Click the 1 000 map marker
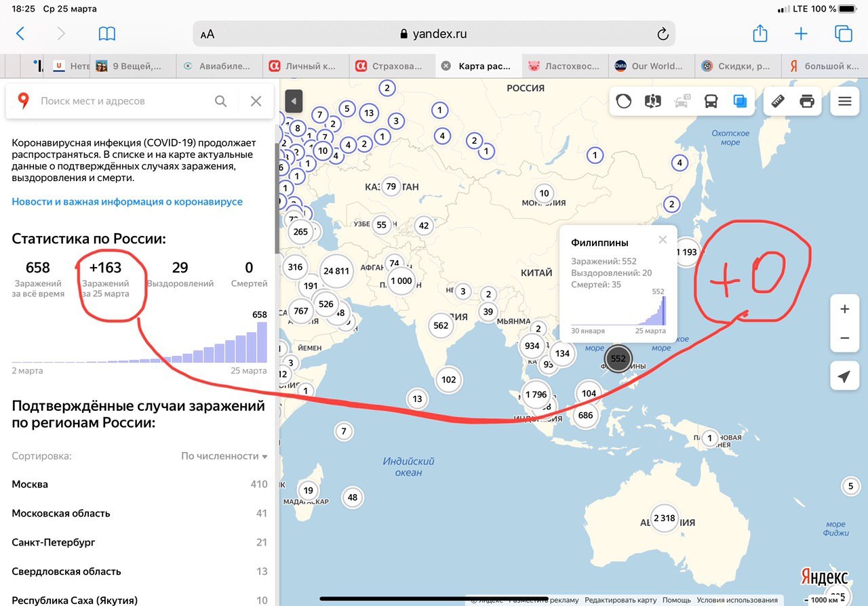This screenshot has height=606, width=868. pos(401,281)
